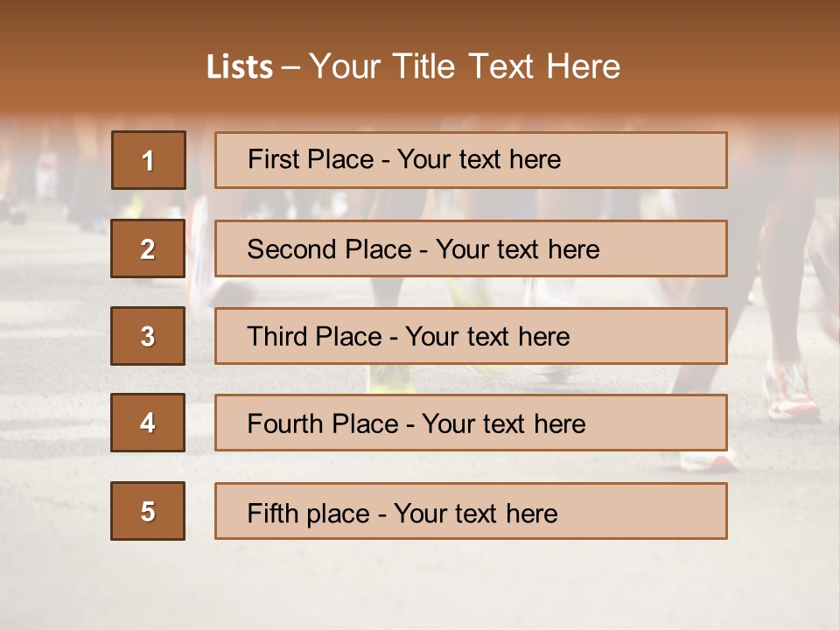
Task: Click 'Your text here' in Third Place row
Action: (x=487, y=337)
